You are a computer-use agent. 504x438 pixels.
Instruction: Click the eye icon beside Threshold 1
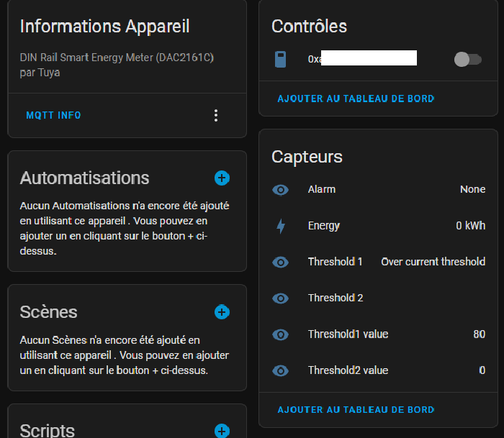[281, 263]
